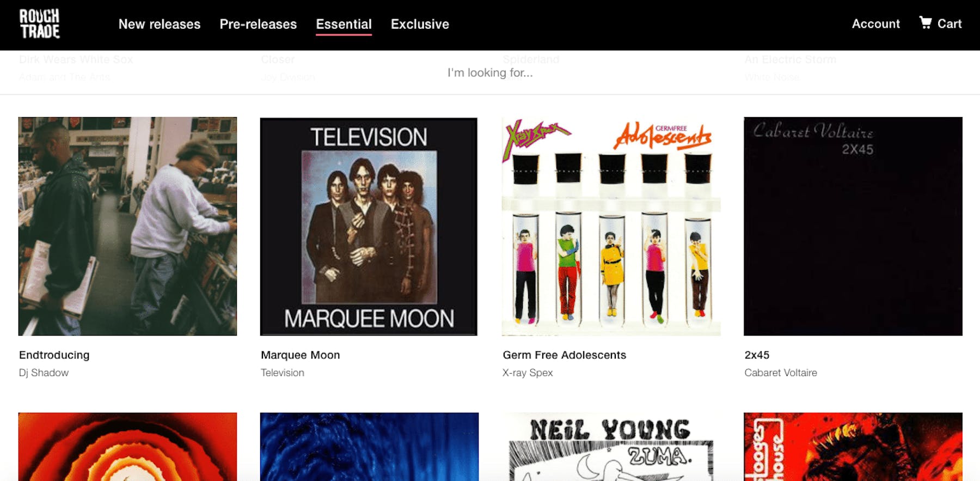
Task: Click the Marquee Moon title link
Action: 300,355
